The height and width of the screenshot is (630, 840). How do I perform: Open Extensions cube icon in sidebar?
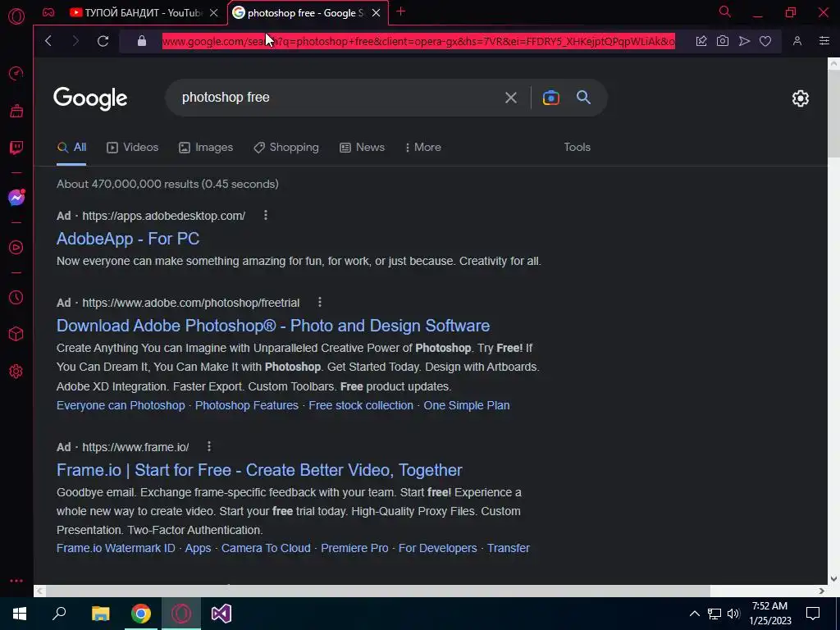[x=16, y=334]
